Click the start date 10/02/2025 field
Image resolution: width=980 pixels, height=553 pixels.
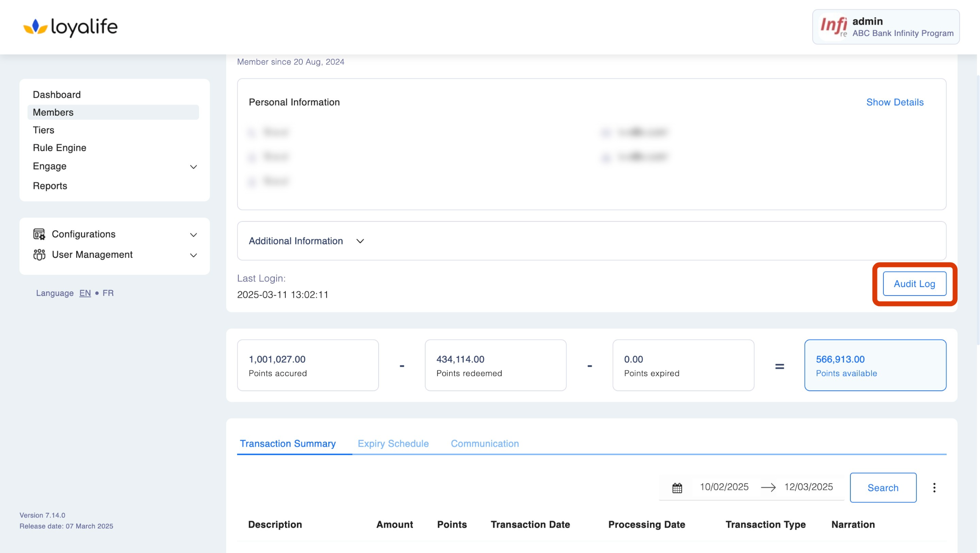pos(724,487)
